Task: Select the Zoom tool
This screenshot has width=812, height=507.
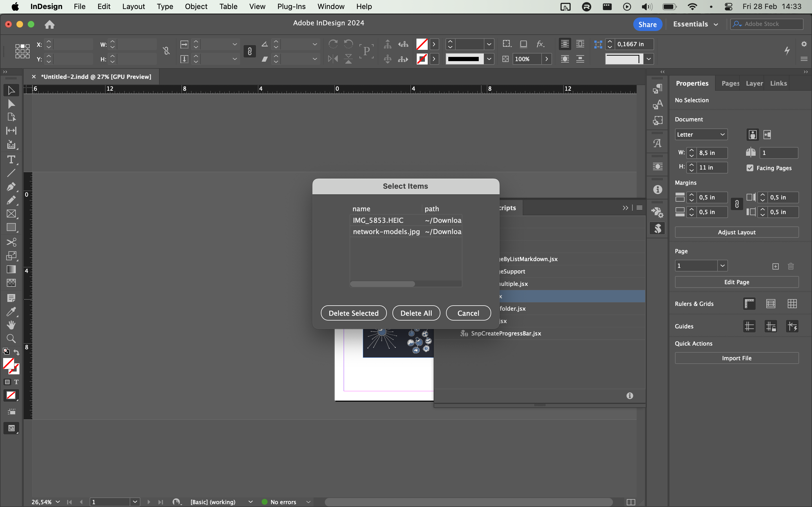Action: (x=11, y=338)
